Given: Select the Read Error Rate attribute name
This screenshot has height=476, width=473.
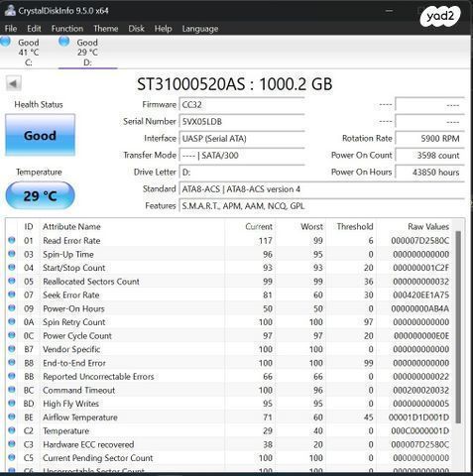Looking at the screenshot, I should 71,241.
